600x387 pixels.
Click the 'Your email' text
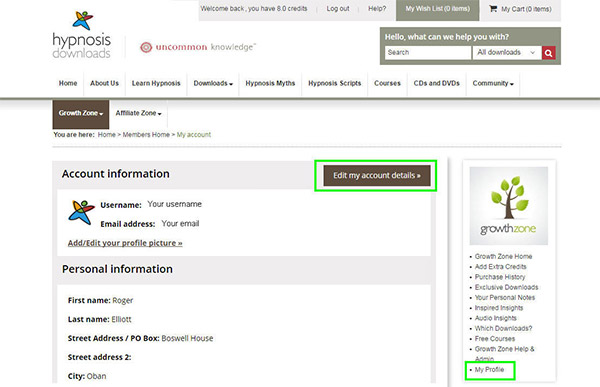[180, 224]
